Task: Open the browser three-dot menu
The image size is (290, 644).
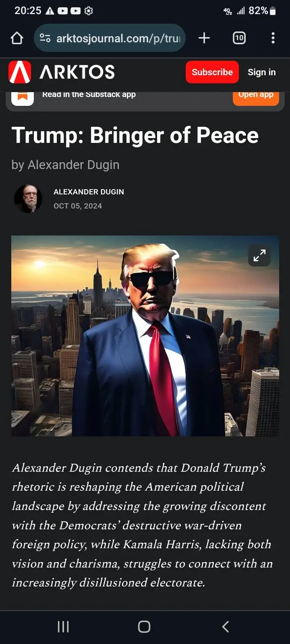Action: click(273, 38)
